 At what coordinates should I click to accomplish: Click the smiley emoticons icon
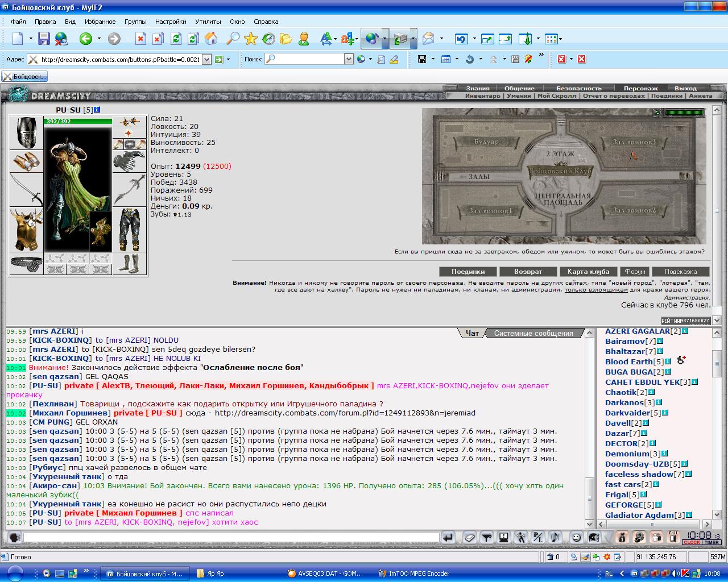pyautogui.click(x=576, y=537)
